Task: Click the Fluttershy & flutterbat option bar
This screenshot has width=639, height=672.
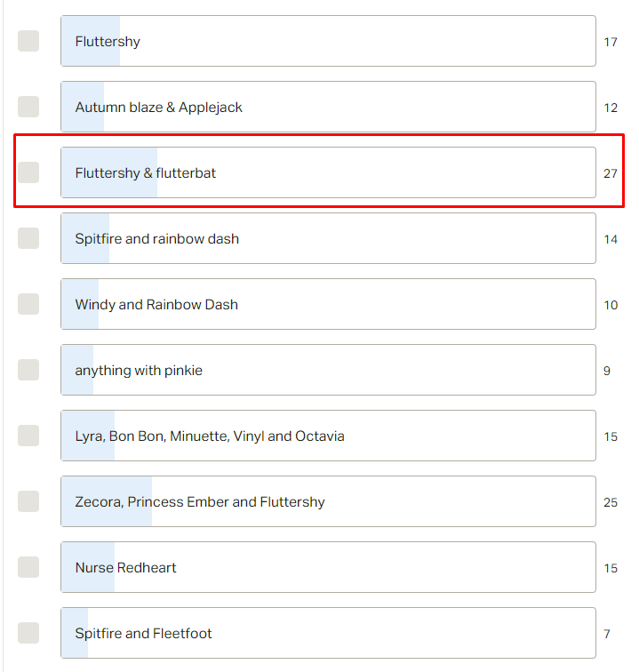Action: [x=328, y=172]
